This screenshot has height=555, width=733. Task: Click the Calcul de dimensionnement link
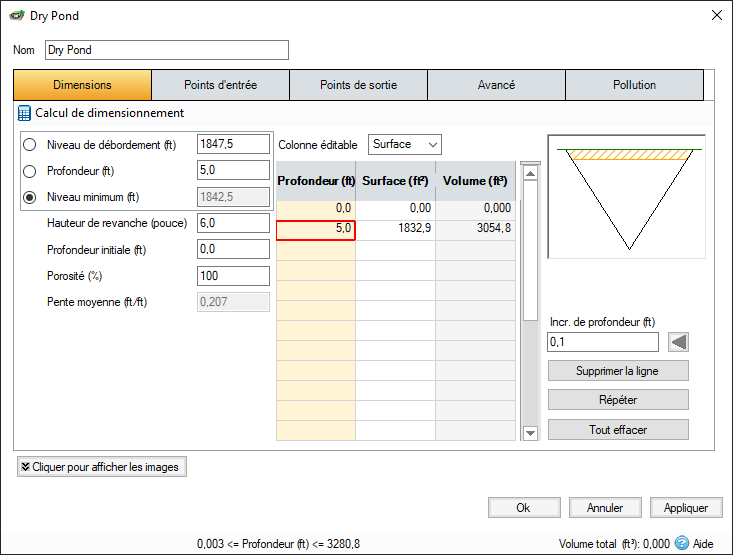tap(109, 113)
